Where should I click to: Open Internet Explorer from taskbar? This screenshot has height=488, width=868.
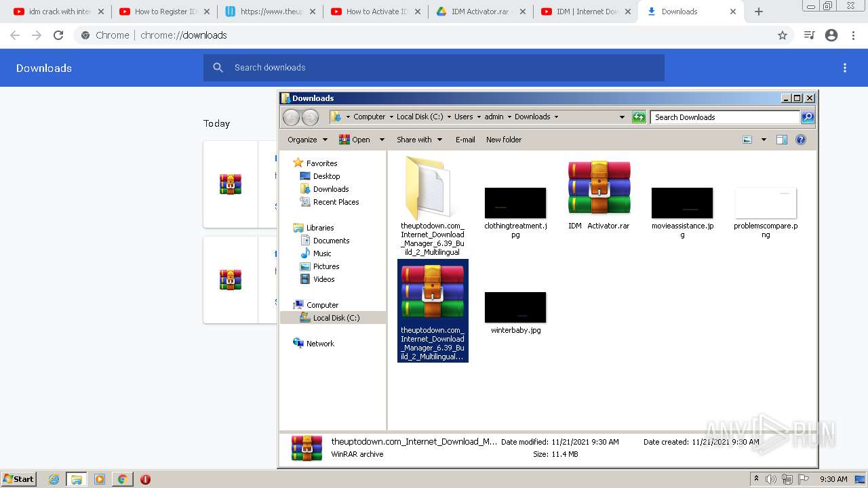tap(54, 479)
